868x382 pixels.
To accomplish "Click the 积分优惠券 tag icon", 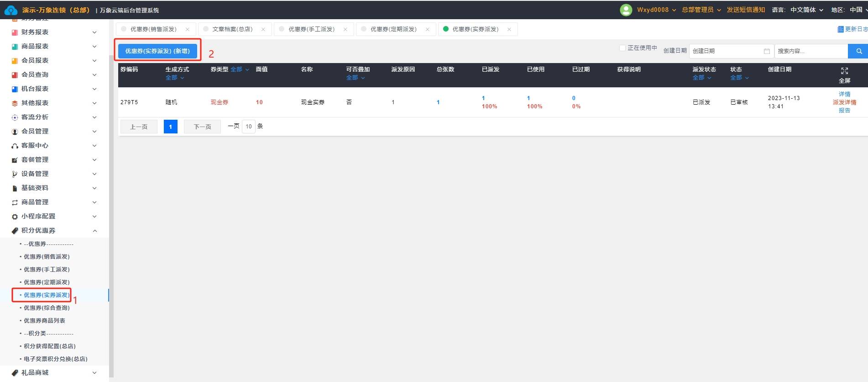I will [15, 231].
